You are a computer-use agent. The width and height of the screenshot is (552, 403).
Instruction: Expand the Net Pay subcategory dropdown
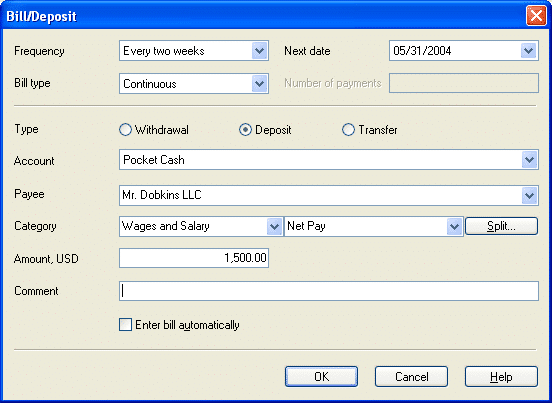[x=454, y=226]
